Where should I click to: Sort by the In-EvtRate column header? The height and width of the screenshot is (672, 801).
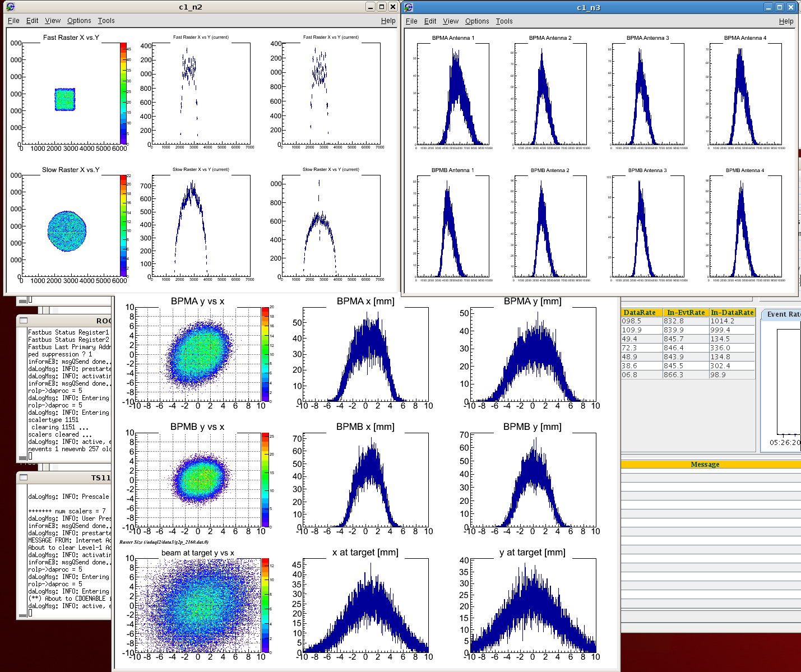point(686,313)
